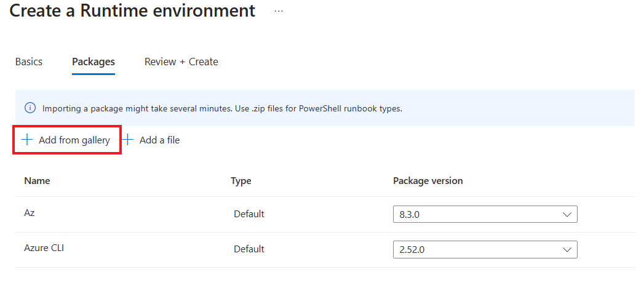Click the plus icon beside Add from gallery

tap(26, 140)
